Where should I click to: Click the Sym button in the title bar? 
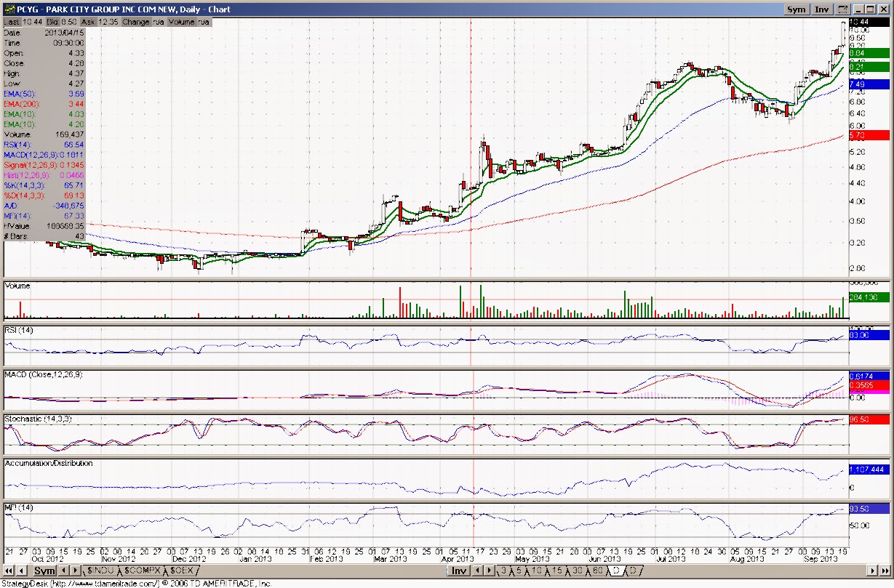[797, 9]
